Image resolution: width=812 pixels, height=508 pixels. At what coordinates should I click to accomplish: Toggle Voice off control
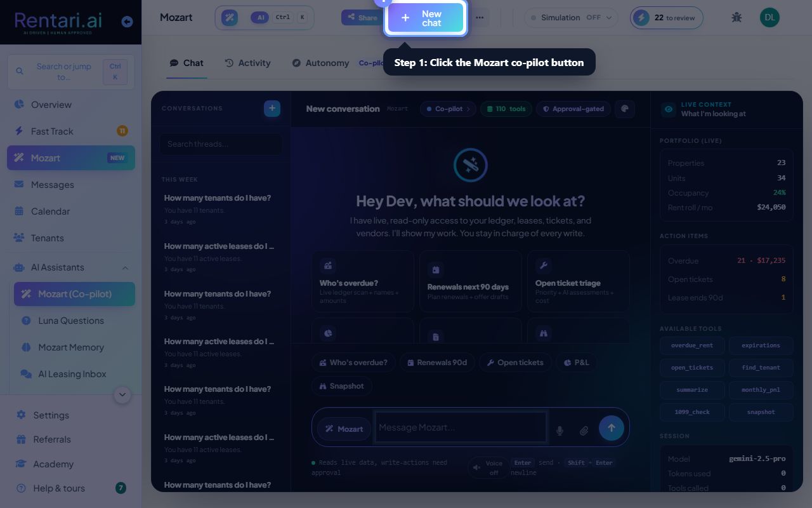point(488,468)
